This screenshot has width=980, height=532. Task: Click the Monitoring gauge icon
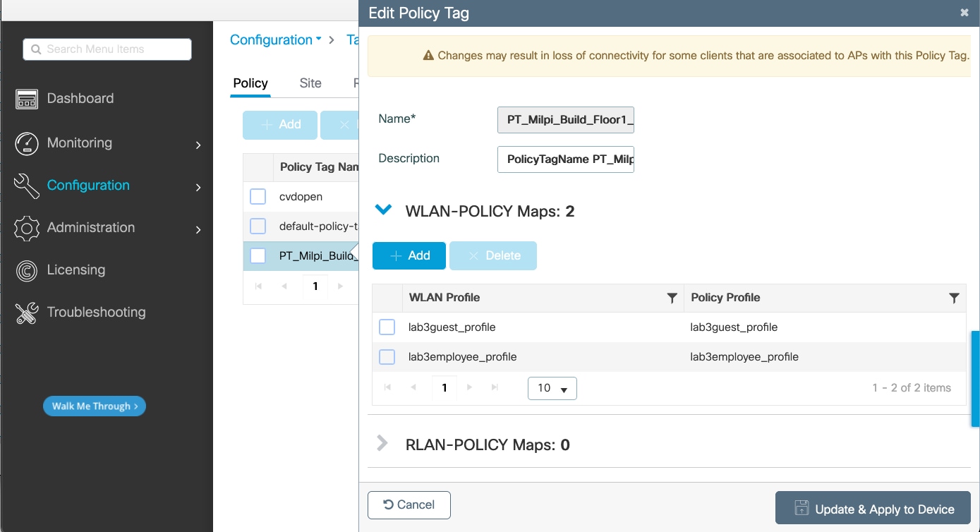[x=27, y=143]
